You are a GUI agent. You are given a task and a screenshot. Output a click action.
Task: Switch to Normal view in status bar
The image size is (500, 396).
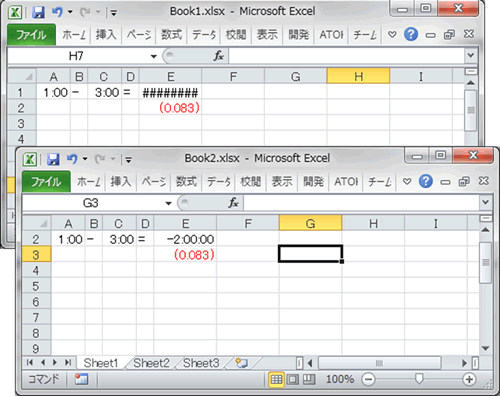click(276, 379)
